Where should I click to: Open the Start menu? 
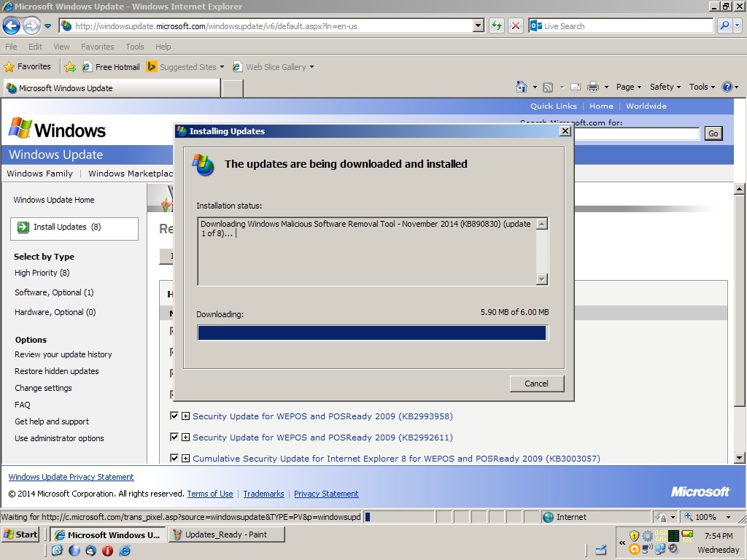pos(20,534)
